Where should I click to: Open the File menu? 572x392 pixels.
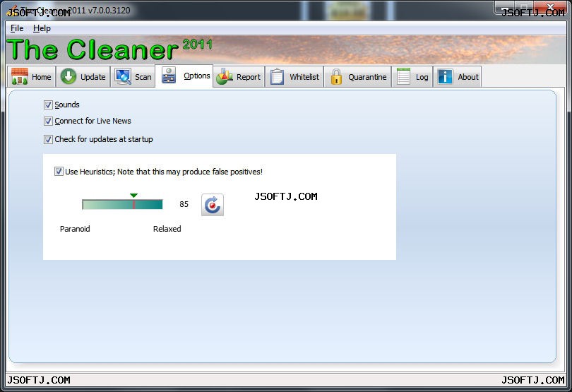[x=17, y=28]
